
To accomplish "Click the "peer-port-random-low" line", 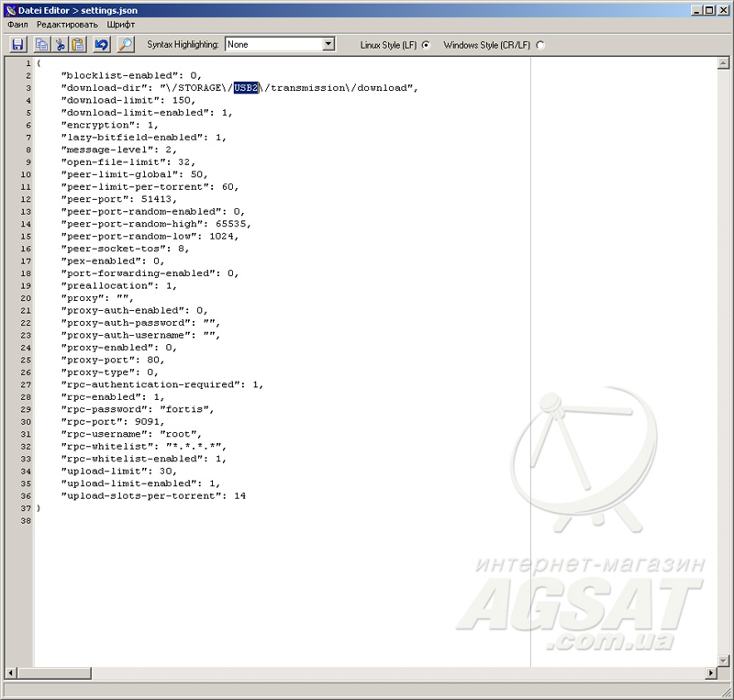I will pos(150,237).
